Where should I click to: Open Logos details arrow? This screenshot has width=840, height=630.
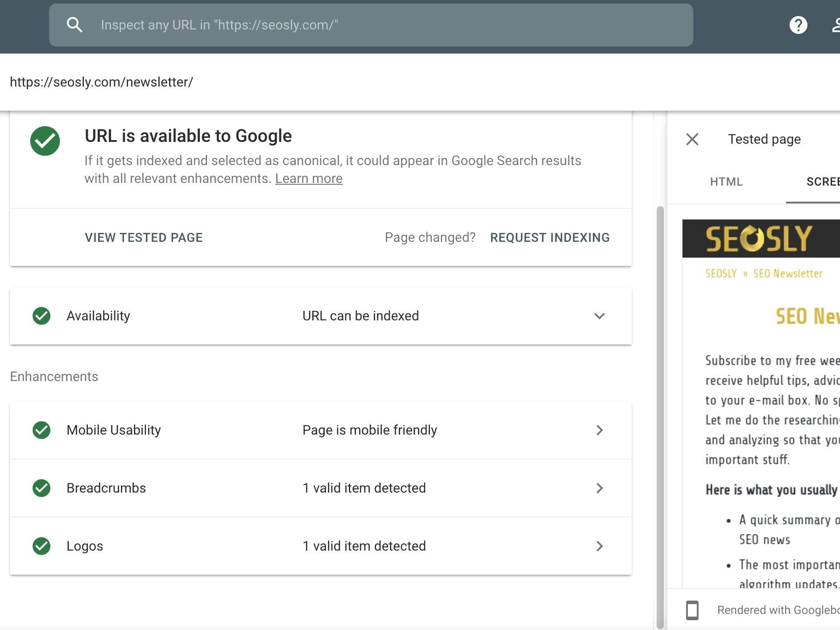(600, 546)
